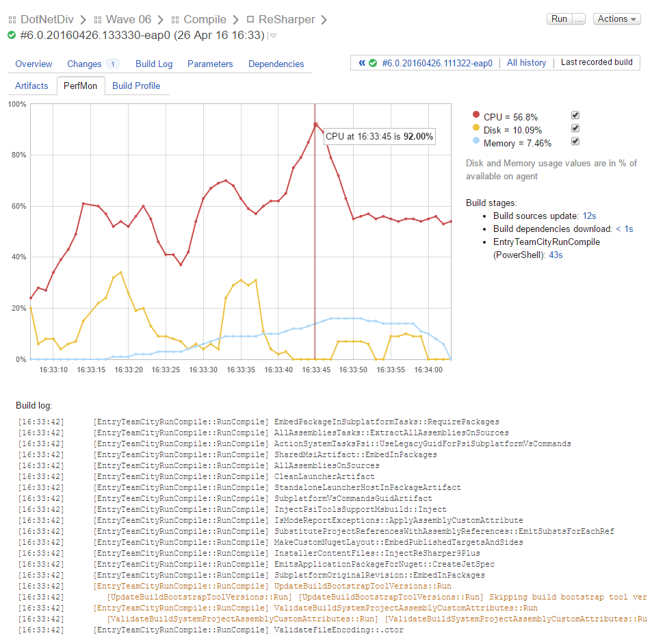Click the previous build's green status icon
This screenshot has height=644, width=652.
click(x=373, y=63)
